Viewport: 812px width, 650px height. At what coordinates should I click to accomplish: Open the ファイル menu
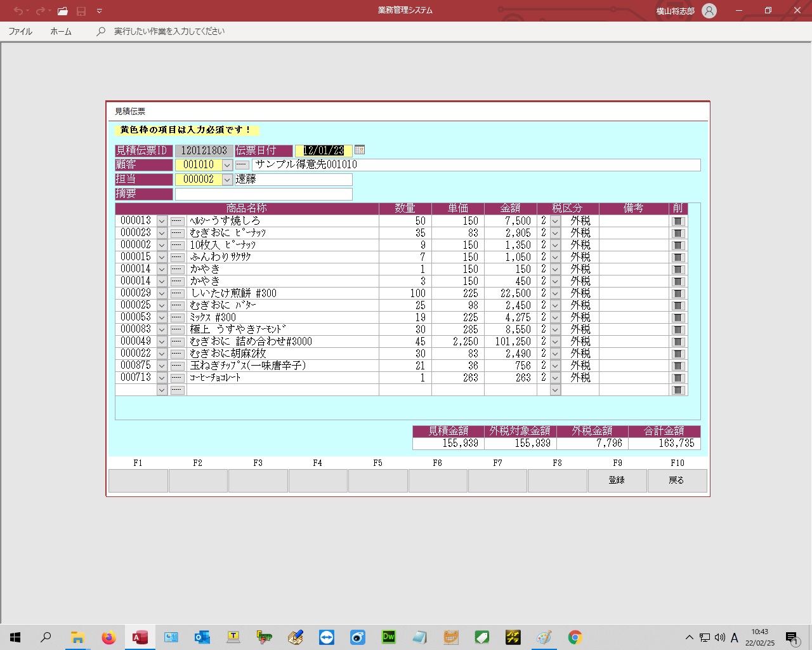(20, 31)
